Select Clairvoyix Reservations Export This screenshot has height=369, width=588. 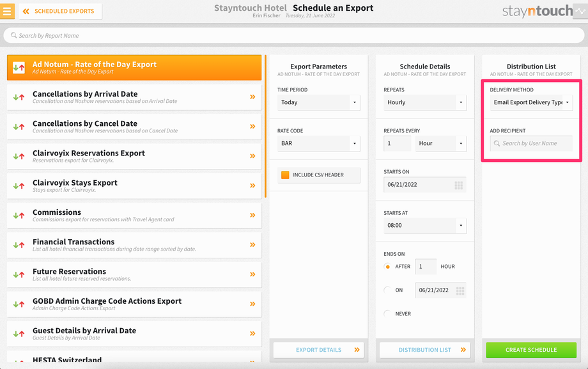134,156
